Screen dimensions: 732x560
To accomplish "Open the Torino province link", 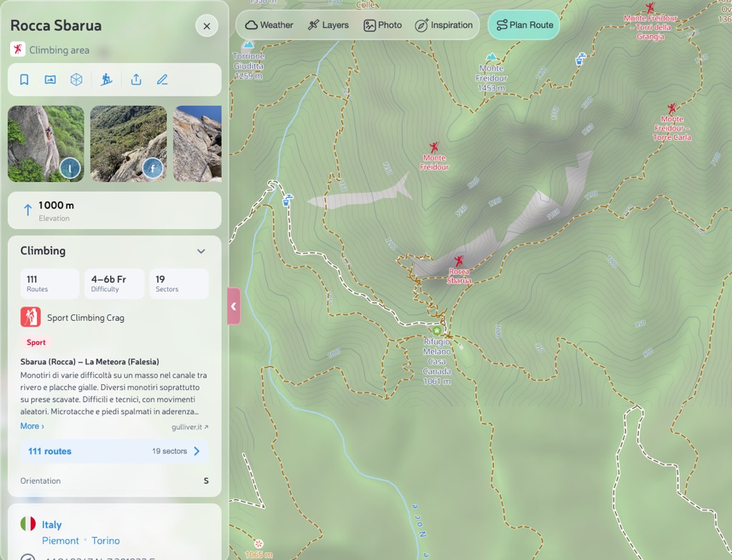I will [x=106, y=541].
